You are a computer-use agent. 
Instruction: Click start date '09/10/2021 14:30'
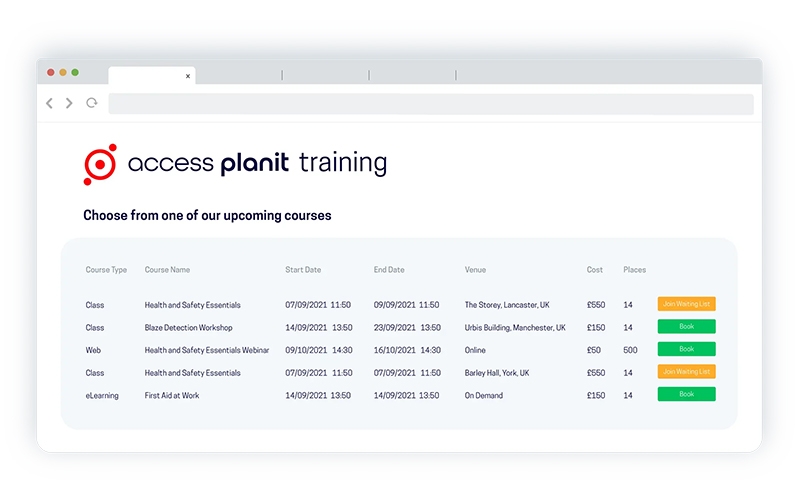(x=318, y=350)
